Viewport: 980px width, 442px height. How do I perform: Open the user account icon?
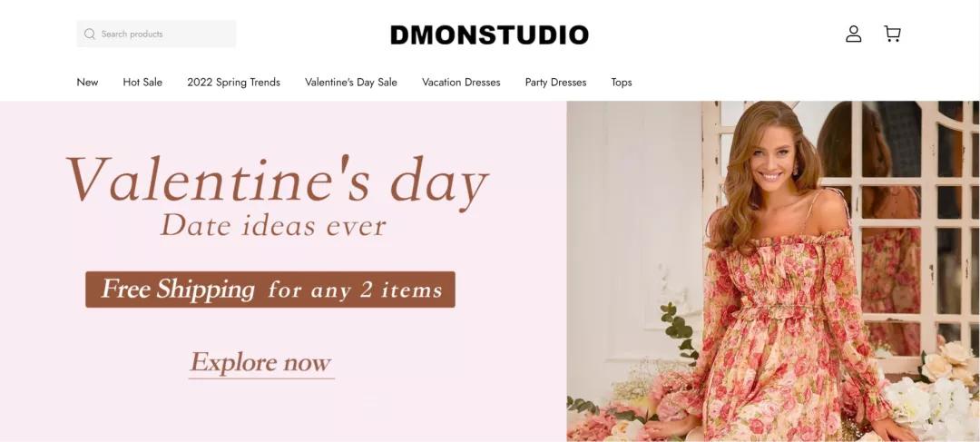click(x=853, y=34)
